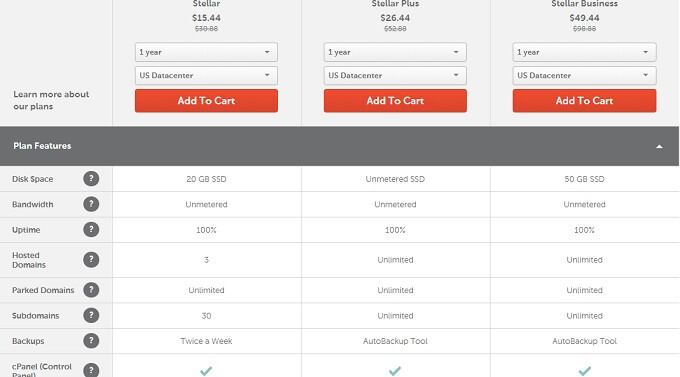Image resolution: width=680 pixels, height=377 pixels.
Task: Click the Plan Features header label
Action: (x=42, y=146)
